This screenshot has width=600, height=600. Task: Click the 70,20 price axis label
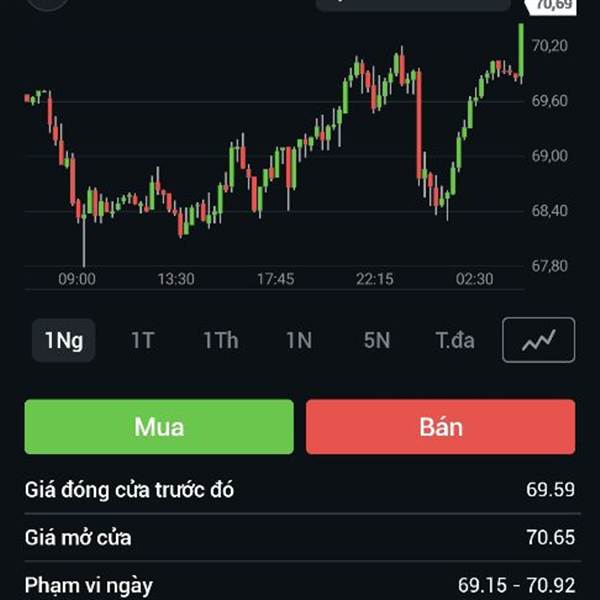pos(549,46)
